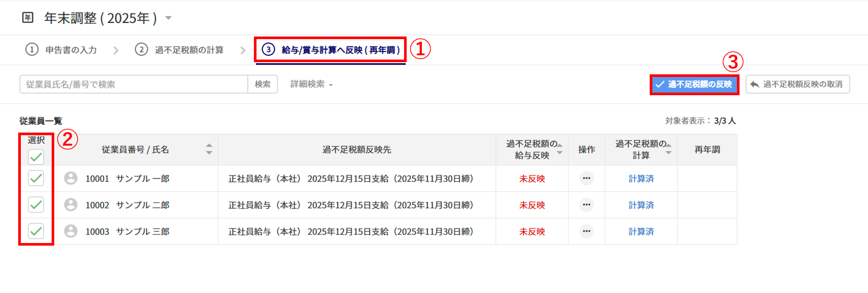Click 計算済 link in the 10001 row
The width and height of the screenshot is (868, 293).
(x=641, y=179)
